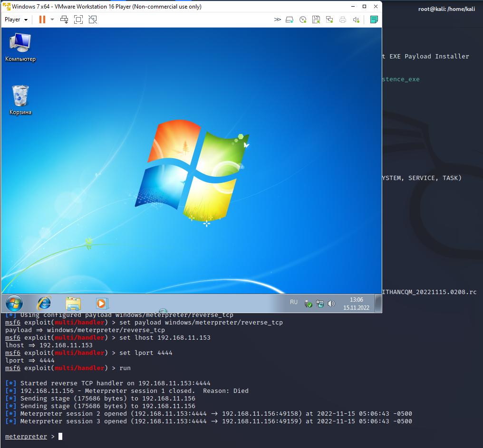The width and height of the screenshot is (483, 448).
Task: Click the 'lport ⇒ 4444' output line
Action: [30, 361]
